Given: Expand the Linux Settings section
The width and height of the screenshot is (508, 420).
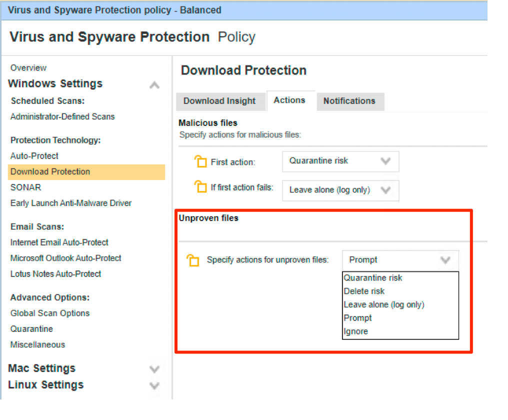Looking at the screenshot, I should click(x=154, y=386).
